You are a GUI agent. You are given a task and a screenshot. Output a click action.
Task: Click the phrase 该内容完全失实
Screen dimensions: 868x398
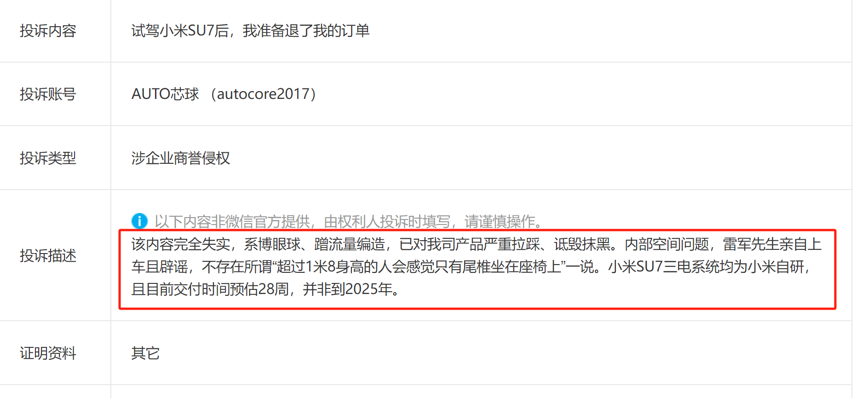point(181,244)
